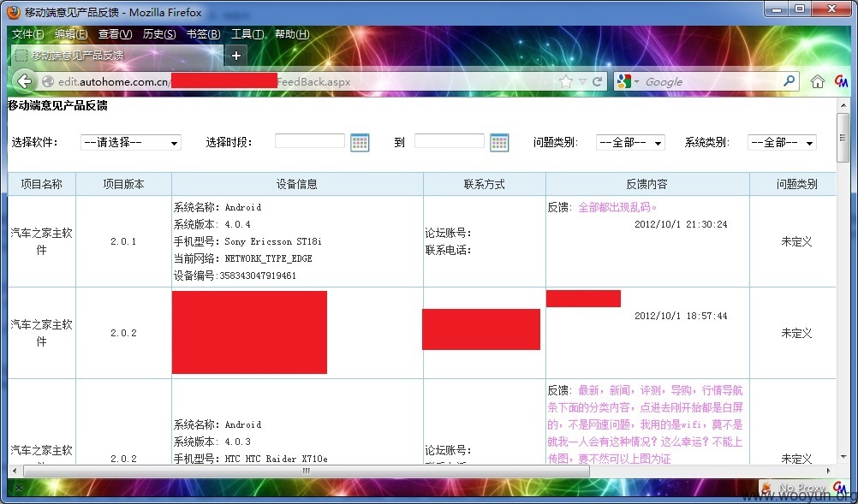Click the browser back arrow button
The height and width of the screenshot is (504, 858).
click(x=24, y=81)
